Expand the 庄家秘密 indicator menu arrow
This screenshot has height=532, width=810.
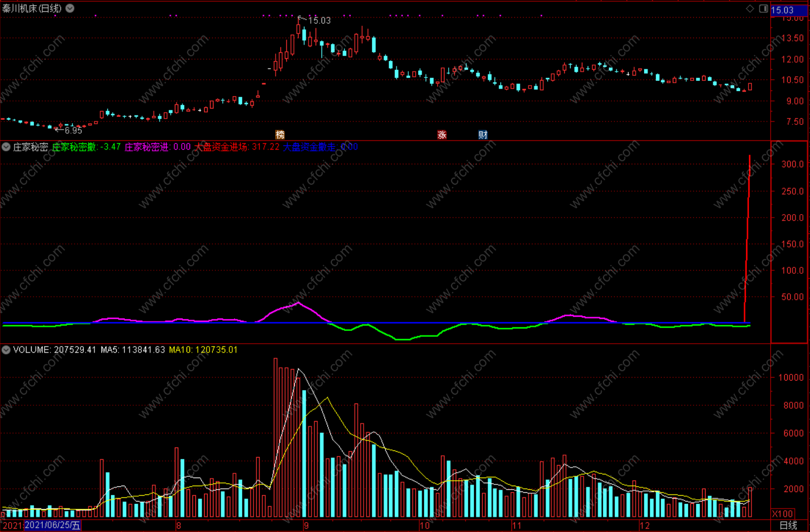click(6, 147)
